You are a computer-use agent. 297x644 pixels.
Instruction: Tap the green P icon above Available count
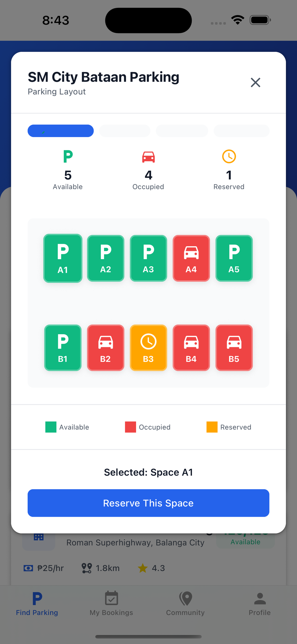[68, 156]
